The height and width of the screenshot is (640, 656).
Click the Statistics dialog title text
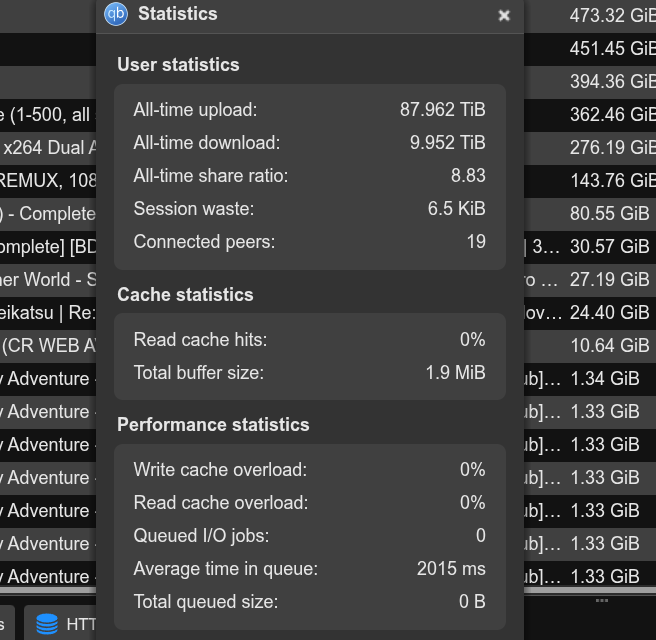tap(178, 14)
